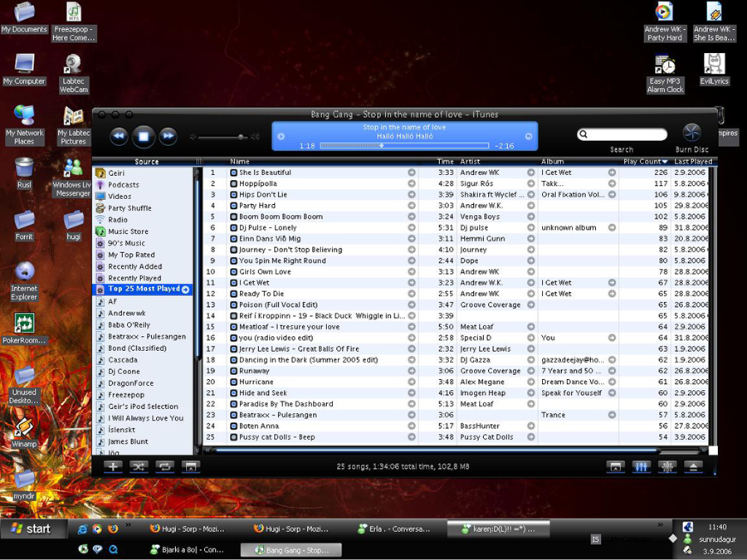Screen dimensions: 747x560
Task: Sort songs by the Last Played column
Action: point(693,162)
